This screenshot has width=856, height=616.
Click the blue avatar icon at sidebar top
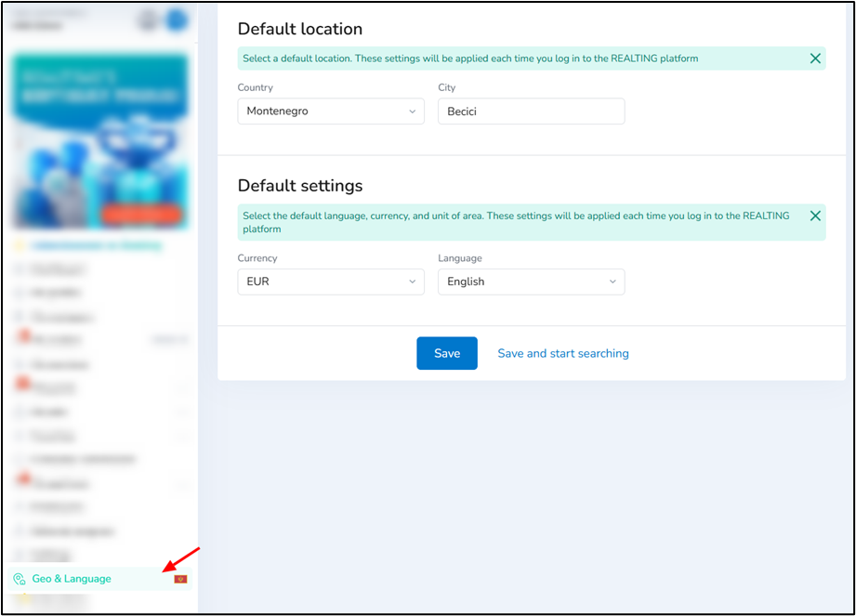coord(177,20)
